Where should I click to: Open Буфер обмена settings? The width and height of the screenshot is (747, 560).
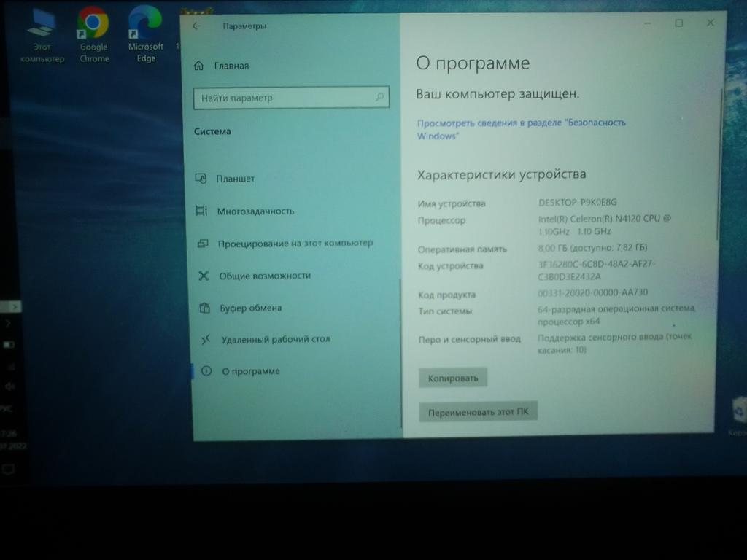[250, 308]
